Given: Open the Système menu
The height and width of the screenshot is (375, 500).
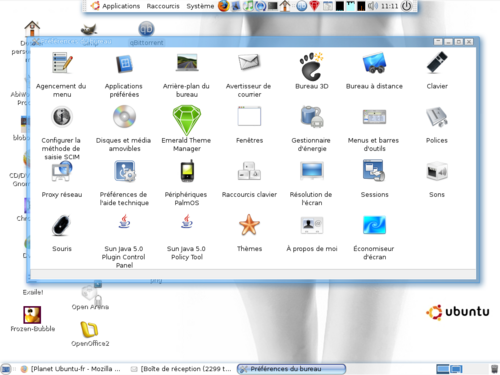Looking at the screenshot, I should (200, 6).
